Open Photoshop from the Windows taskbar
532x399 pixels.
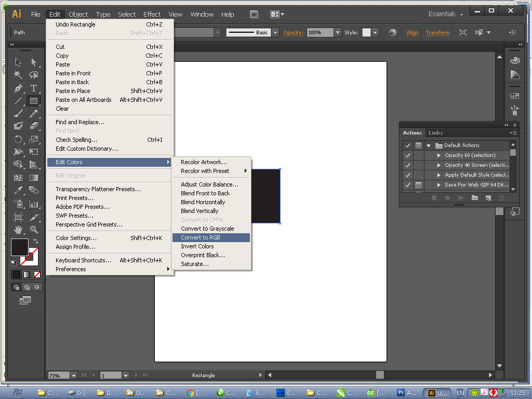(407, 393)
